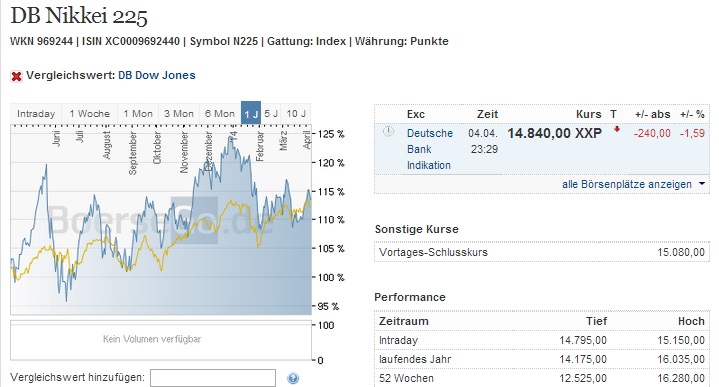This screenshot has height=387, width=719.
Task: Select the 1 J chart tab
Action: [x=251, y=114]
